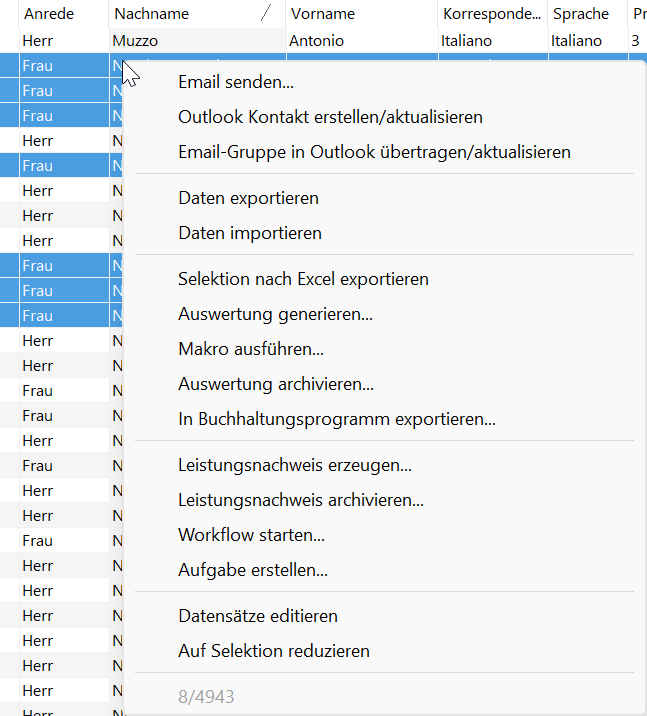Click 'Italiano' in Korrespondenz column
The image size is (647, 716).
(x=493, y=41)
